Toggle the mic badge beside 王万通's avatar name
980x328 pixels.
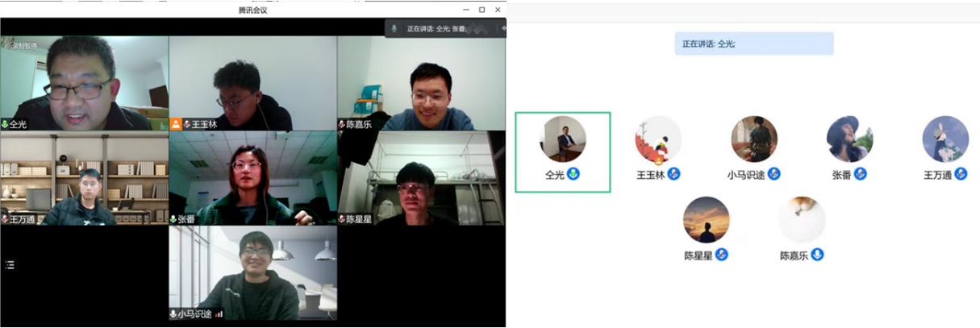click(x=961, y=174)
